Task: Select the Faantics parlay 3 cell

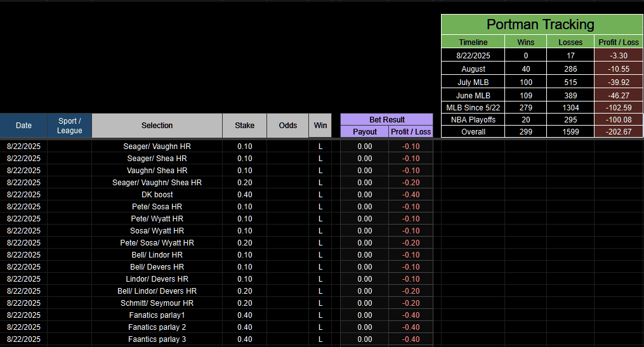Action: (x=157, y=339)
